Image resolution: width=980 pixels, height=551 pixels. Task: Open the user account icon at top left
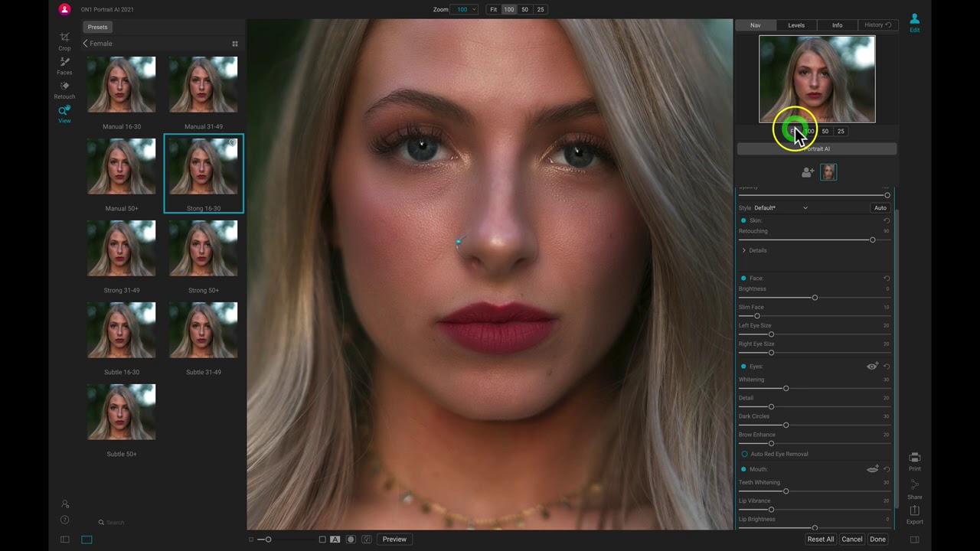click(x=64, y=9)
